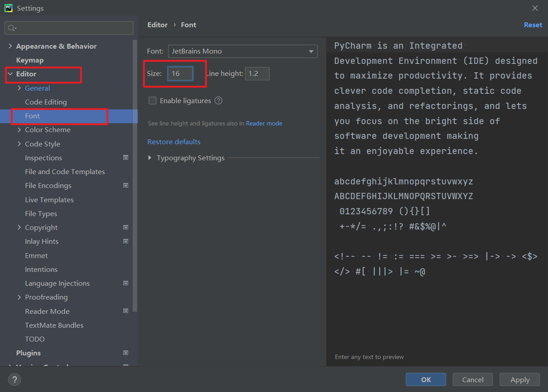Screen dimensions: 548x392
Task: Click the 'PyCharm is an Integrated' preview line
Action: (x=398, y=46)
